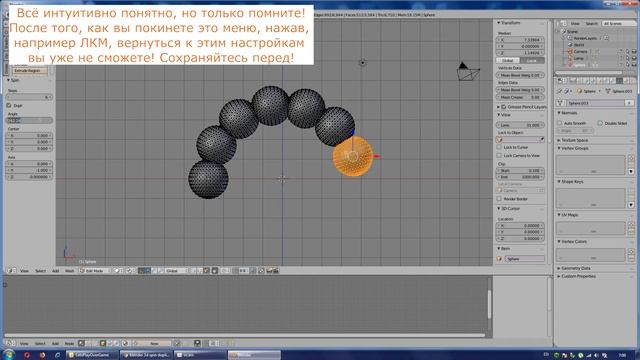640x360 pixels.
Task: Toggle renderability of Camera in outliner
Action: coord(634,52)
